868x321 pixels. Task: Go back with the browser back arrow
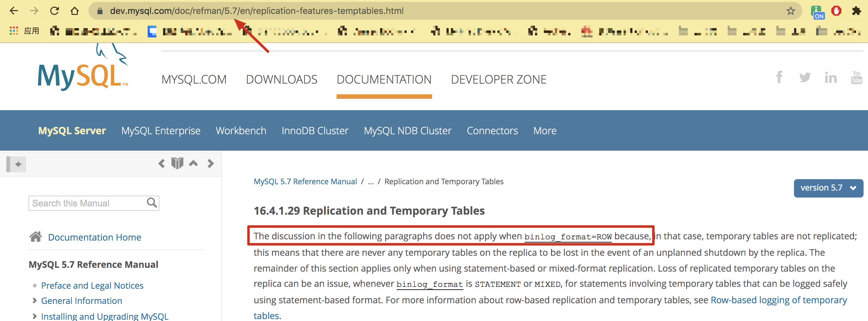[x=14, y=11]
